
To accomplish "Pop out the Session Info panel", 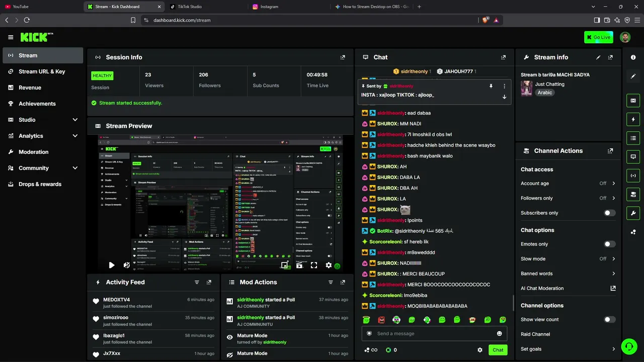I will [343, 57].
